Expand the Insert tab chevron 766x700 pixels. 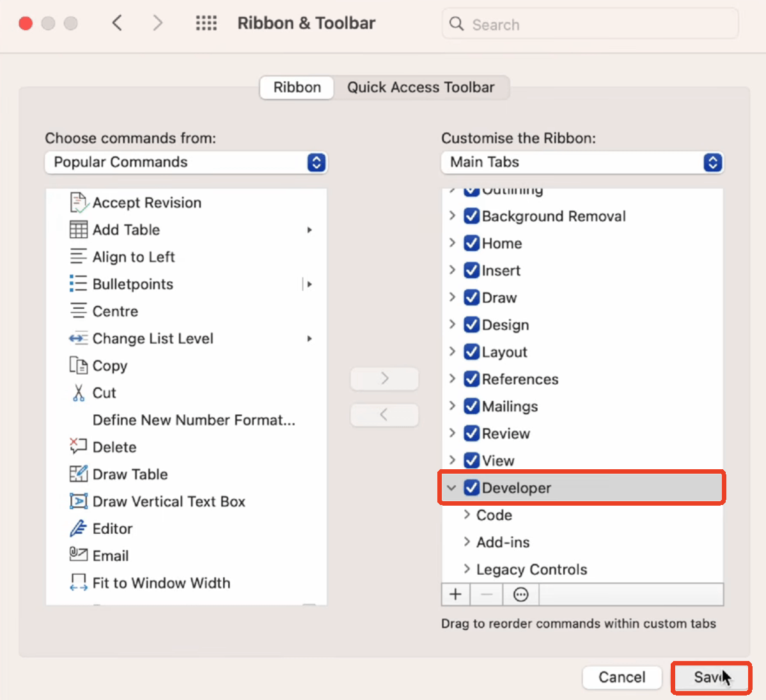(452, 270)
